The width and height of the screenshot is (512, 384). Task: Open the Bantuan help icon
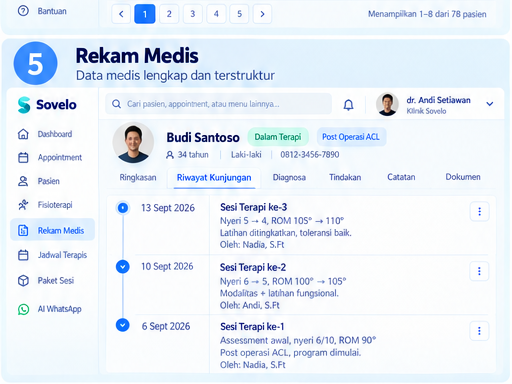23,11
